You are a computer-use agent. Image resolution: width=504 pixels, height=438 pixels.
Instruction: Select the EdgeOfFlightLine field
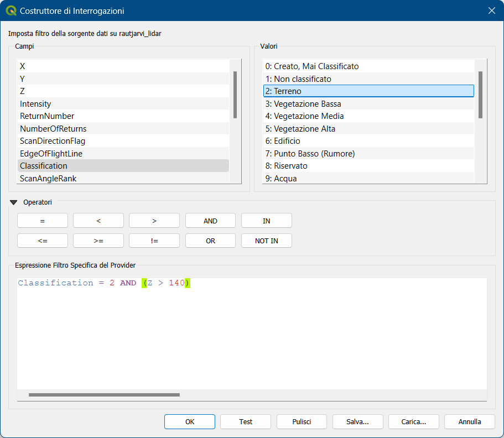tap(123, 154)
